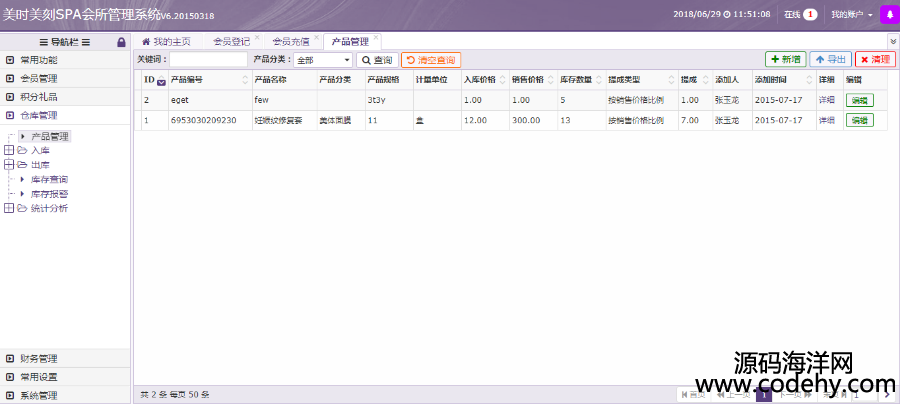Open the 产品分类 dropdown
This screenshot has height=404, width=900.
(x=322, y=60)
